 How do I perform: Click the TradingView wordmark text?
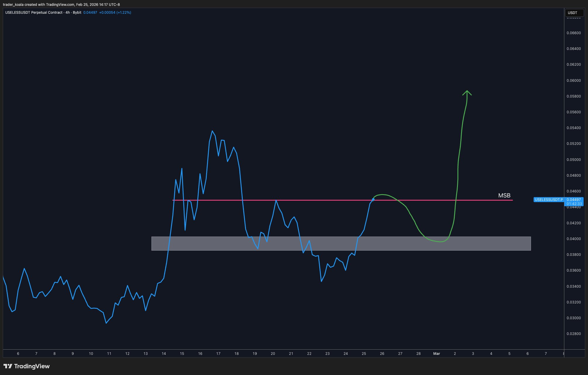pos(32,366)
